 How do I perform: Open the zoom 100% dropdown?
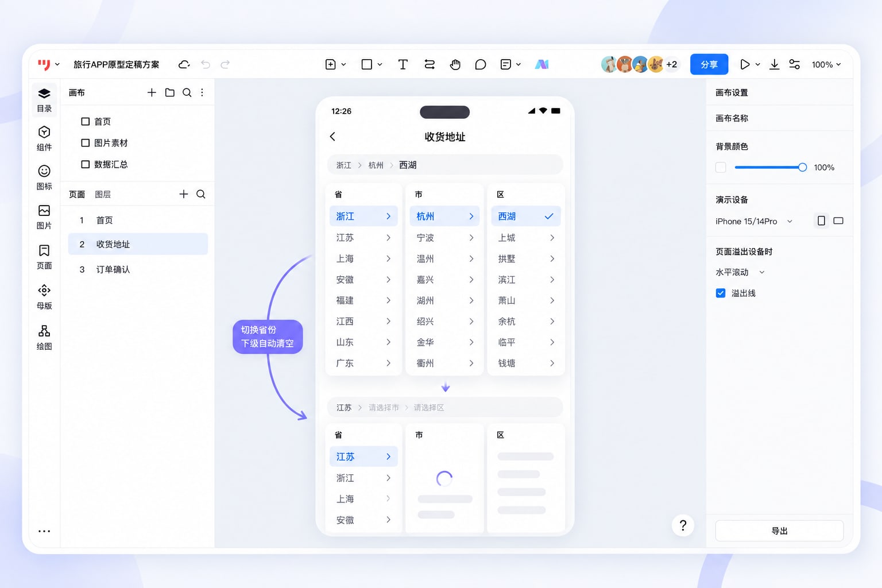(826, 64)
